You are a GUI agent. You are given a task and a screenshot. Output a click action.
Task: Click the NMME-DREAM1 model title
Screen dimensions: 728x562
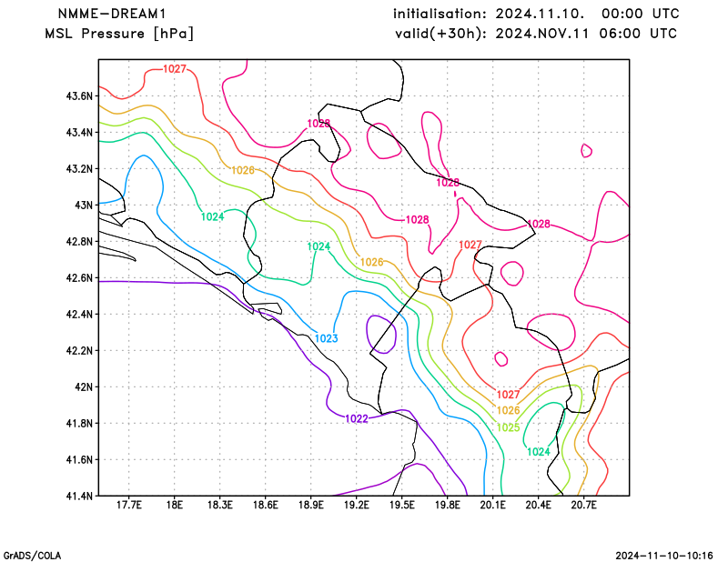click(111, 14)
